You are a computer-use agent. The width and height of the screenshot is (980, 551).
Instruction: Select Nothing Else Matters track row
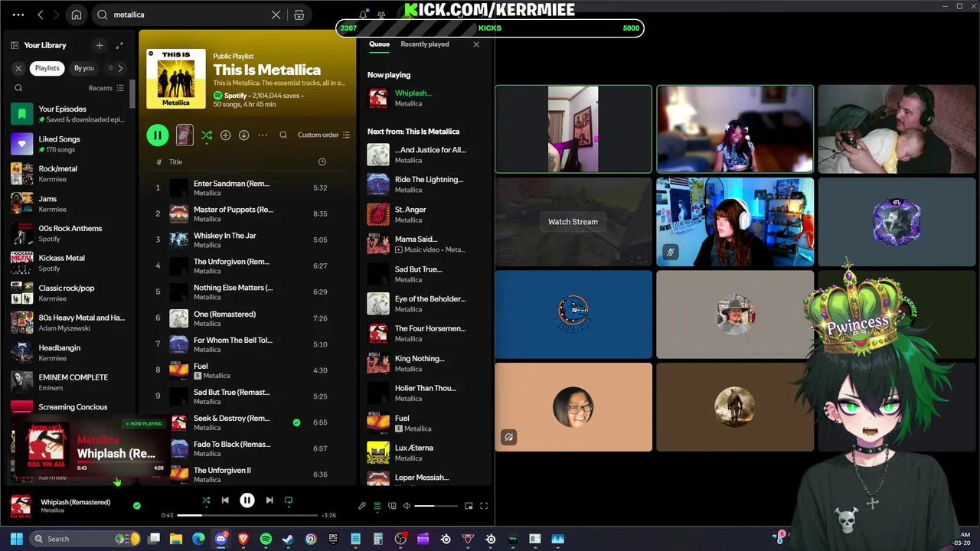pyautogui.click(x=248, y=292)
